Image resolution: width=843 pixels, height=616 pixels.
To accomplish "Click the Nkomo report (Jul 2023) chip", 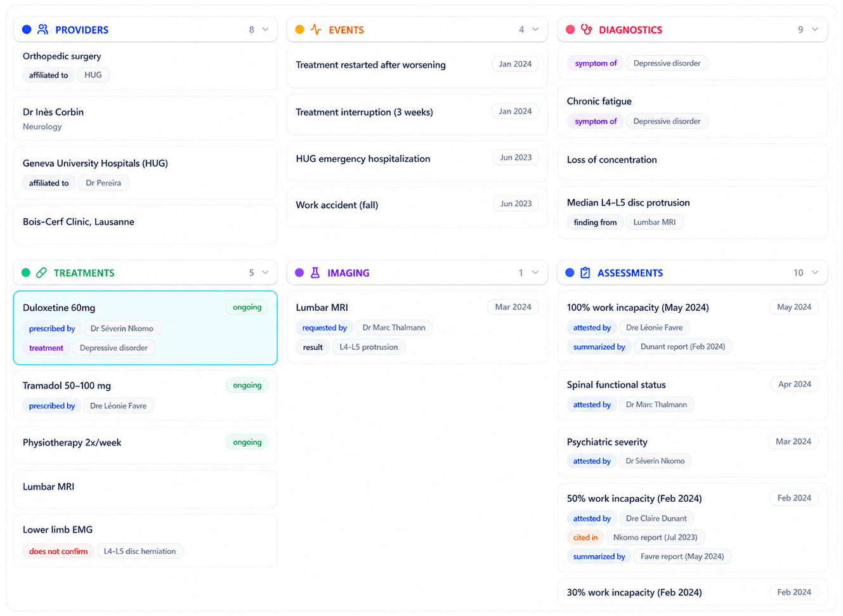I will [x=655, y=537].
